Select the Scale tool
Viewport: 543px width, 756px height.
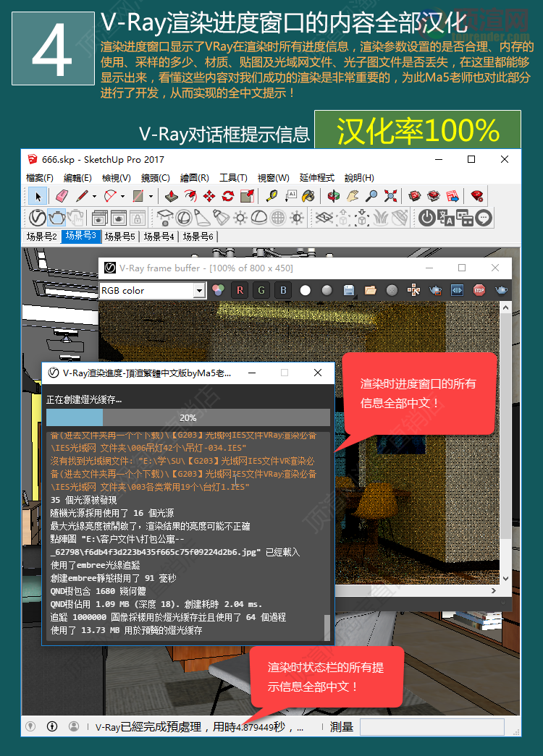tap(247, 196)
